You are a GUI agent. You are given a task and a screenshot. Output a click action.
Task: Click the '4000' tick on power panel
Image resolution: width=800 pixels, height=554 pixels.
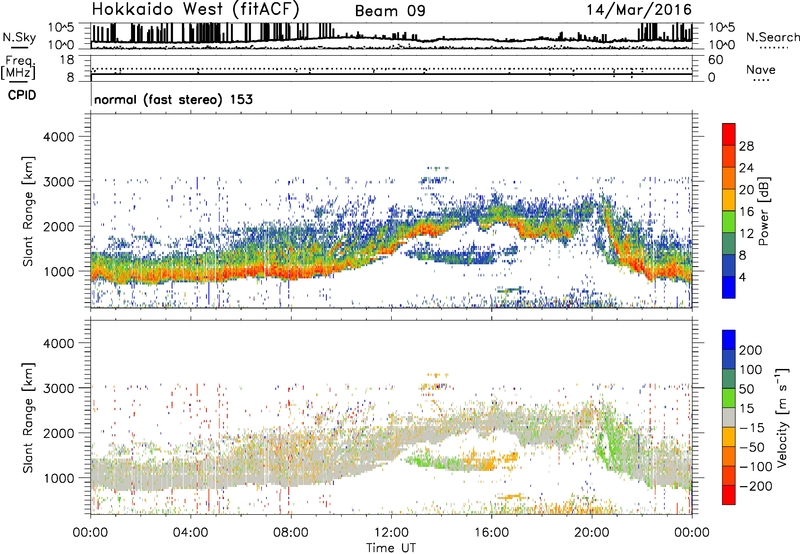58,137
